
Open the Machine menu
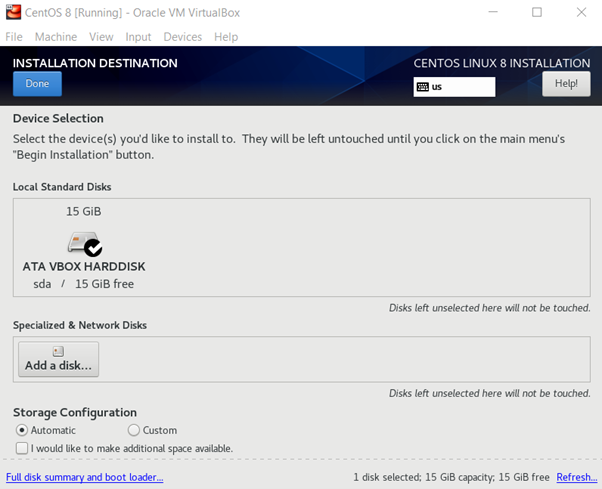[56, 37]
